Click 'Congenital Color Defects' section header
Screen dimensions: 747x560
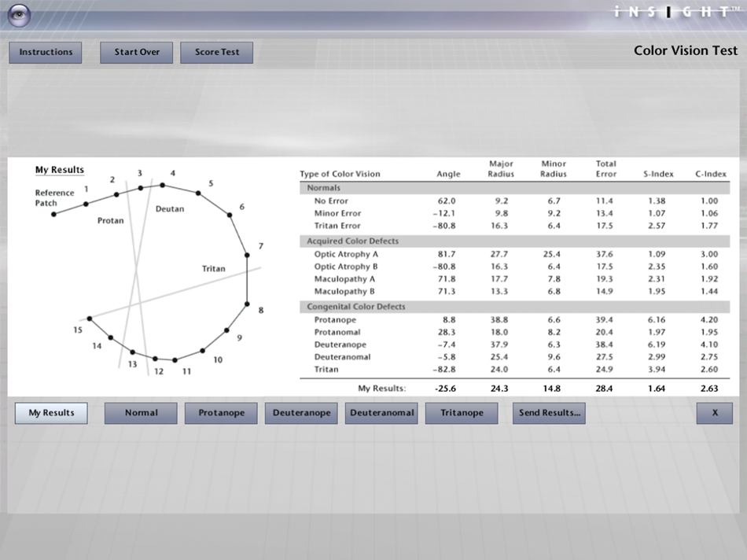(x=356, y=307)
